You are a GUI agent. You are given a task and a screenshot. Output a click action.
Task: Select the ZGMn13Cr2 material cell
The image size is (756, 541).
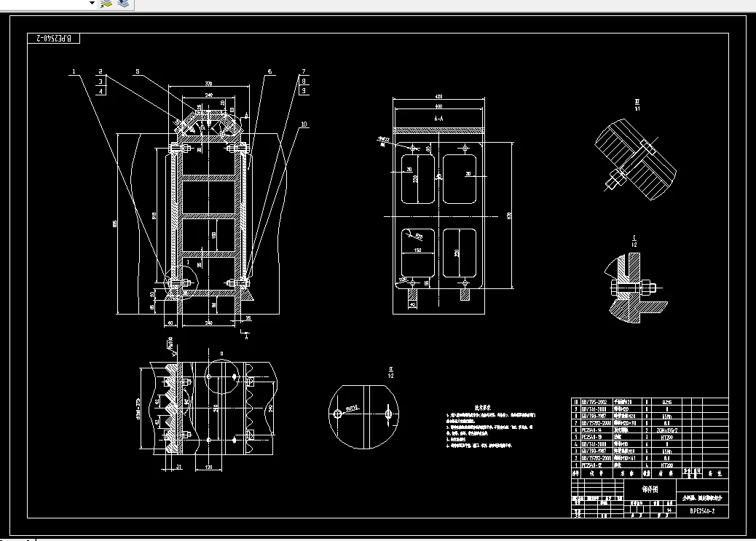(x=667, y=430)
